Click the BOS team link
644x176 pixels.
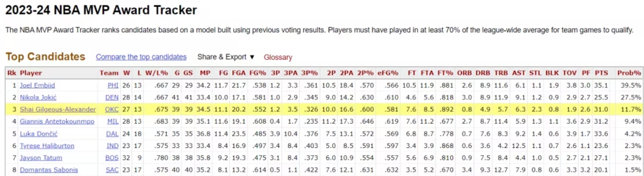point(112,158)
